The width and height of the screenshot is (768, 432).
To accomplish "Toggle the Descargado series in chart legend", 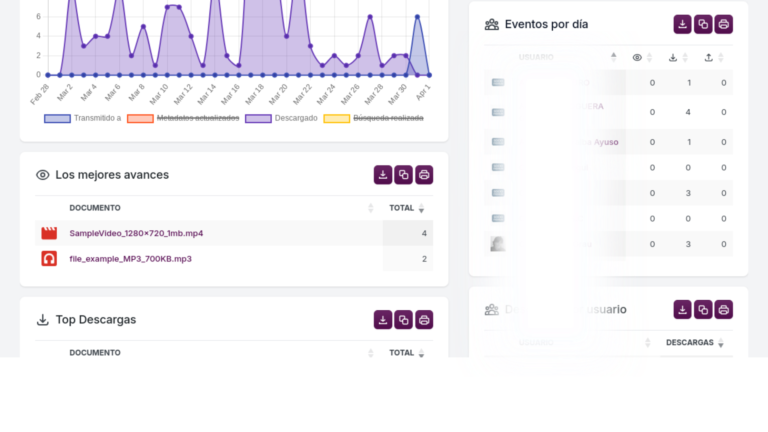I will (x=281, y=118).
